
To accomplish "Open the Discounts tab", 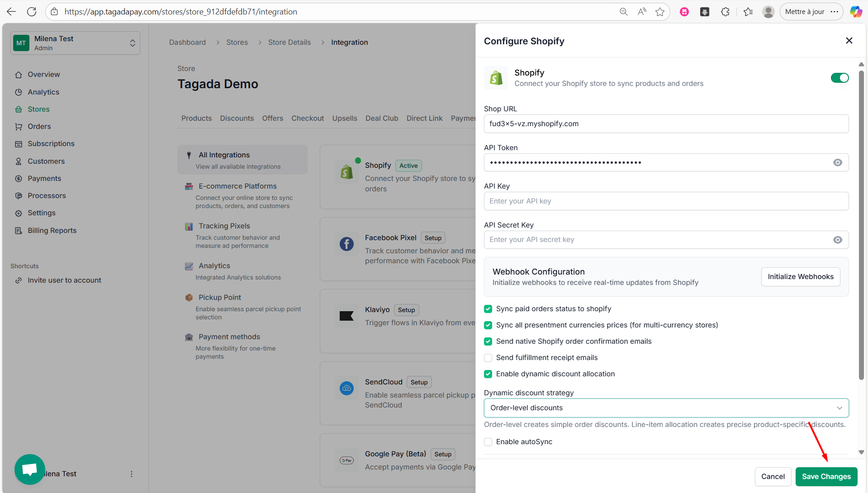I will (x=237, y=118).
